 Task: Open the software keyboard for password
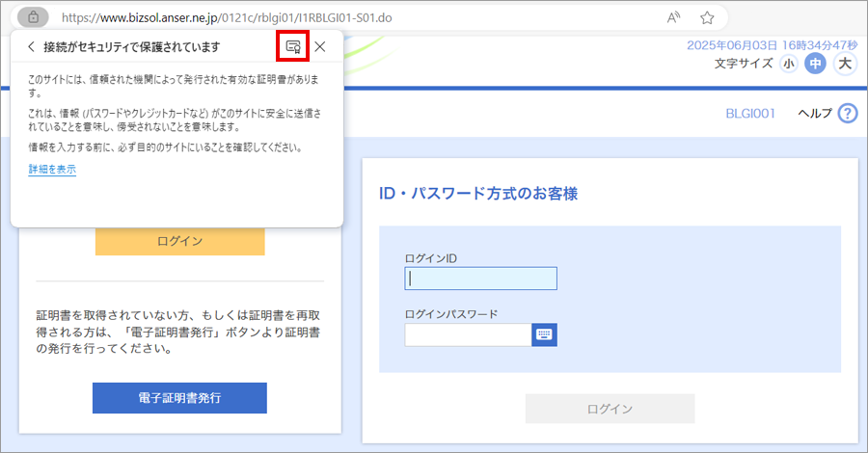click(545, 334)
